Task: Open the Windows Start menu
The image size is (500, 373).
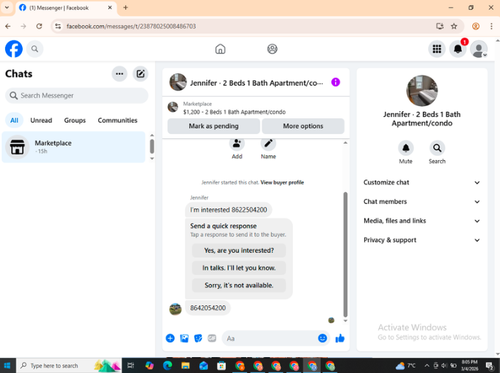Action: point(7,366)
